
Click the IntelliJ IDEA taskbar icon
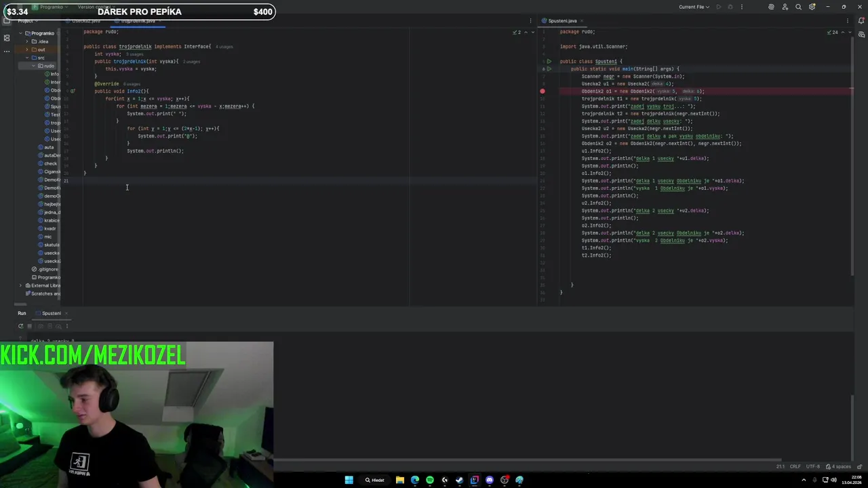pos(475,480)
